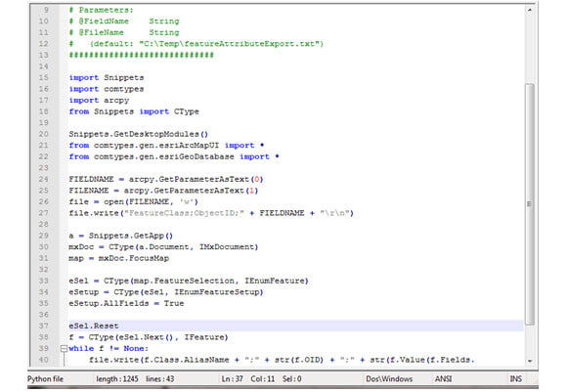Click the 'a = Snippets.GetApp()' line
Viewport: 567px width, 392px height.
(121, 236)
